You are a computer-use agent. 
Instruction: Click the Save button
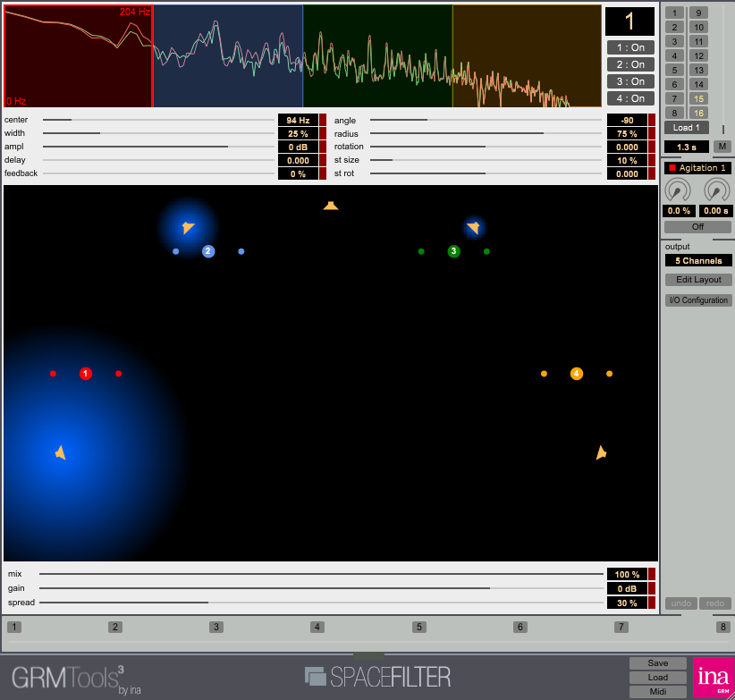658,663
